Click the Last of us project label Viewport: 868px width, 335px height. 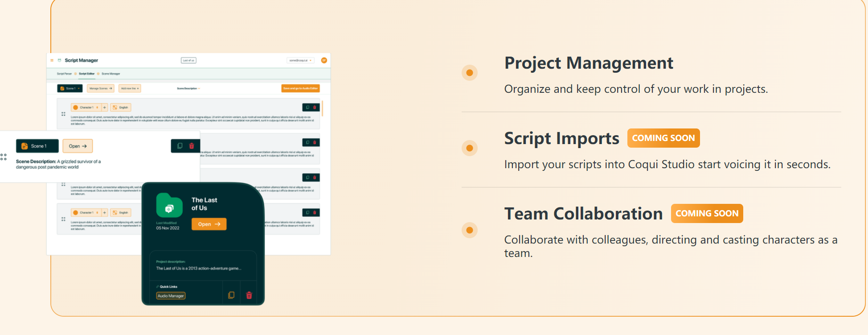point(188,60)
